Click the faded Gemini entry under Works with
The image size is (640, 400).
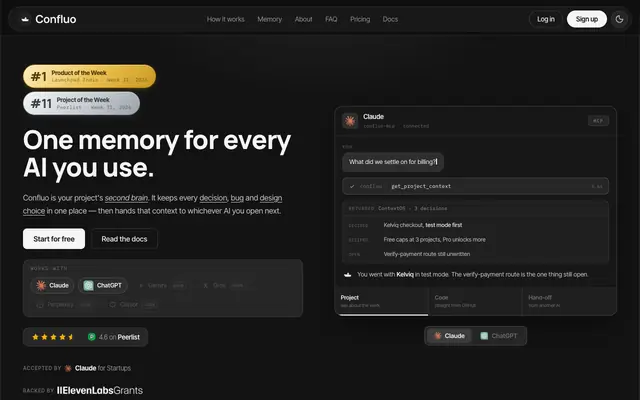coord(161,285)
